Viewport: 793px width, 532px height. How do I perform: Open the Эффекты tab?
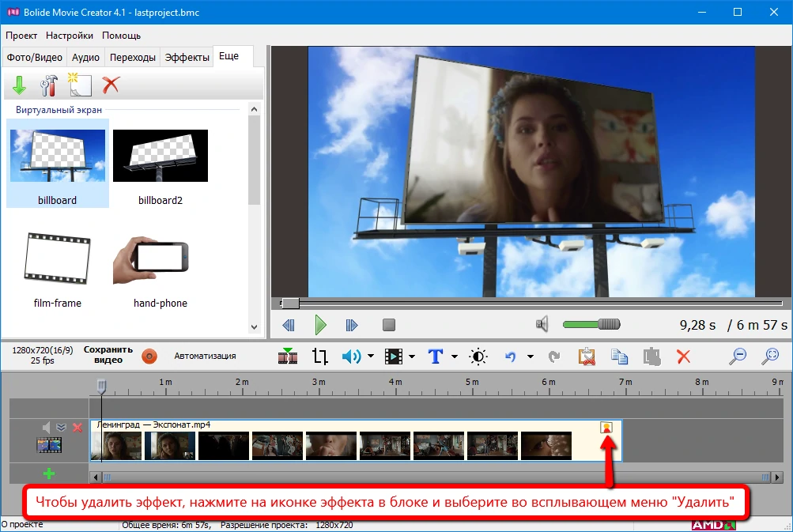pos(187,57)
